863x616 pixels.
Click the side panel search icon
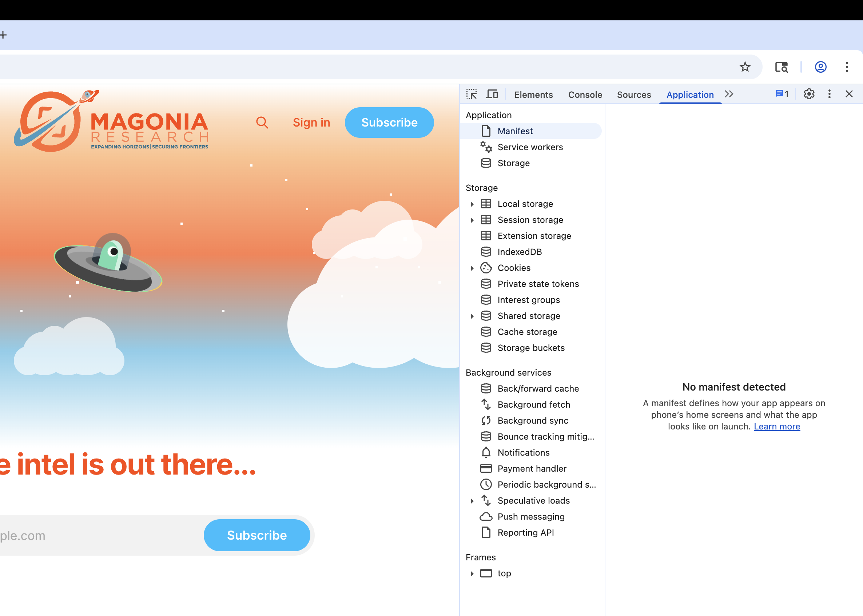[781, 67]
